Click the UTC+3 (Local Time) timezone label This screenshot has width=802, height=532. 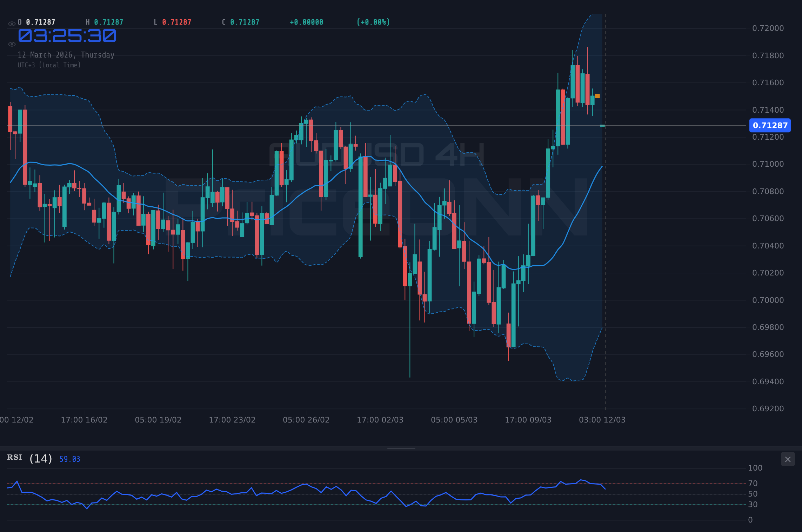coord(49,65)
